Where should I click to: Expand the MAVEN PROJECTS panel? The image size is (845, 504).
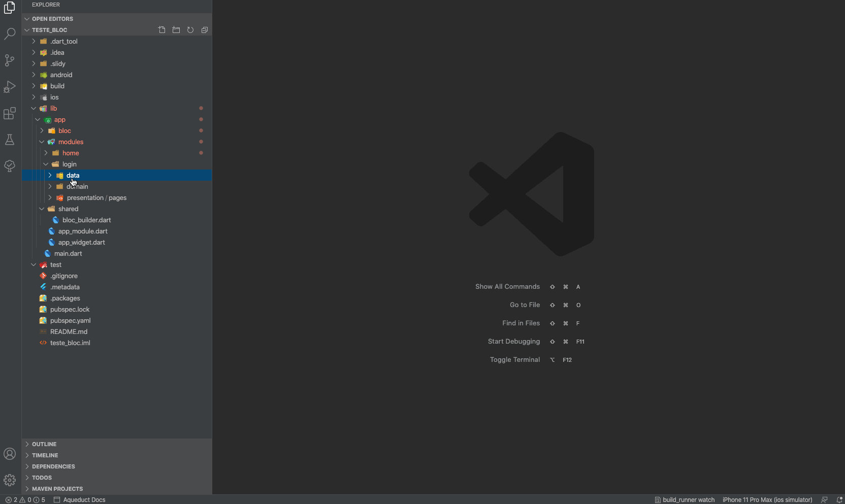click(x=117, y=489)
